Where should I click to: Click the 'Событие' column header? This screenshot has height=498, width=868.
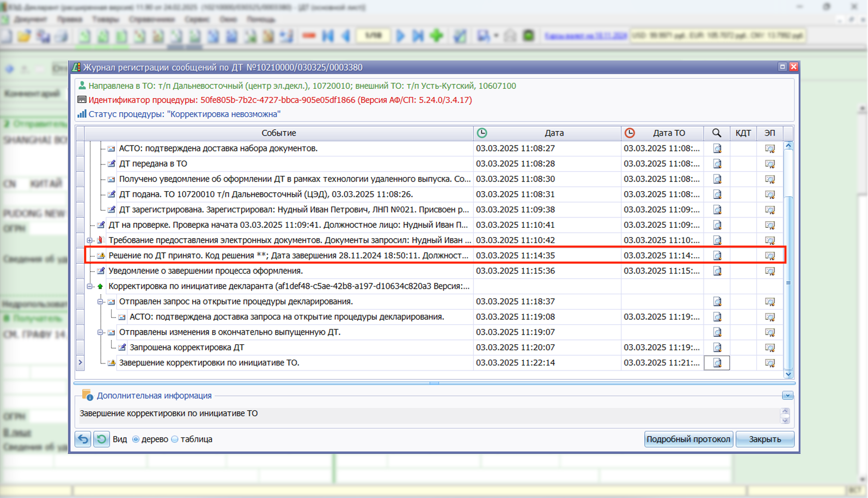click(x=278, y=133)
